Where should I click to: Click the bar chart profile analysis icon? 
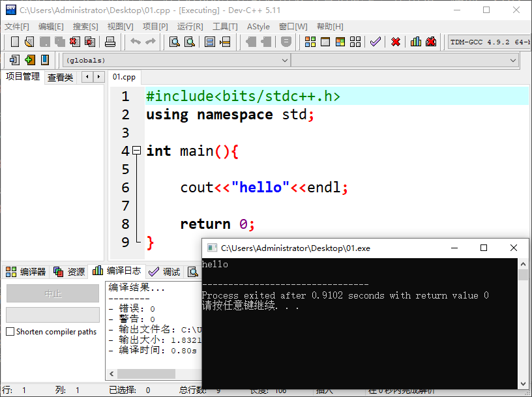[416, 42]
